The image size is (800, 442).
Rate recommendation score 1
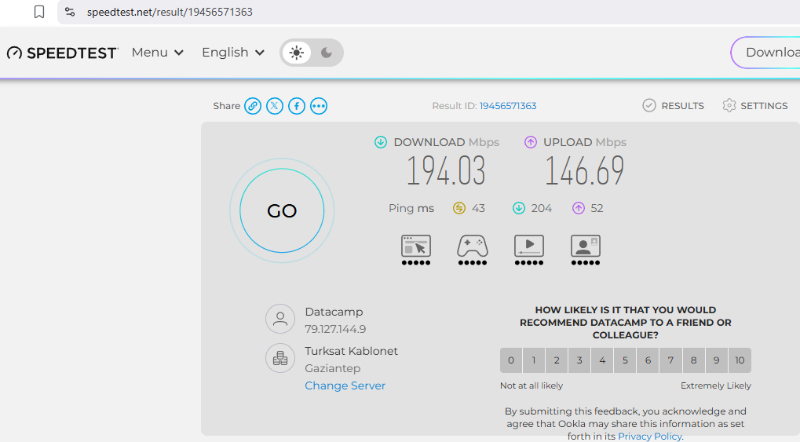pyautogui.click(x=534, y=360)
